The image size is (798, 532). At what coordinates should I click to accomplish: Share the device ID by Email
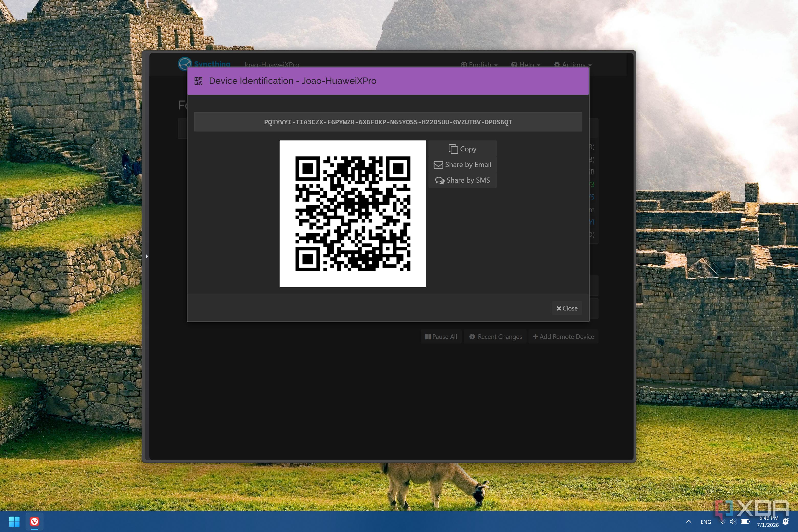coord(462,164)
